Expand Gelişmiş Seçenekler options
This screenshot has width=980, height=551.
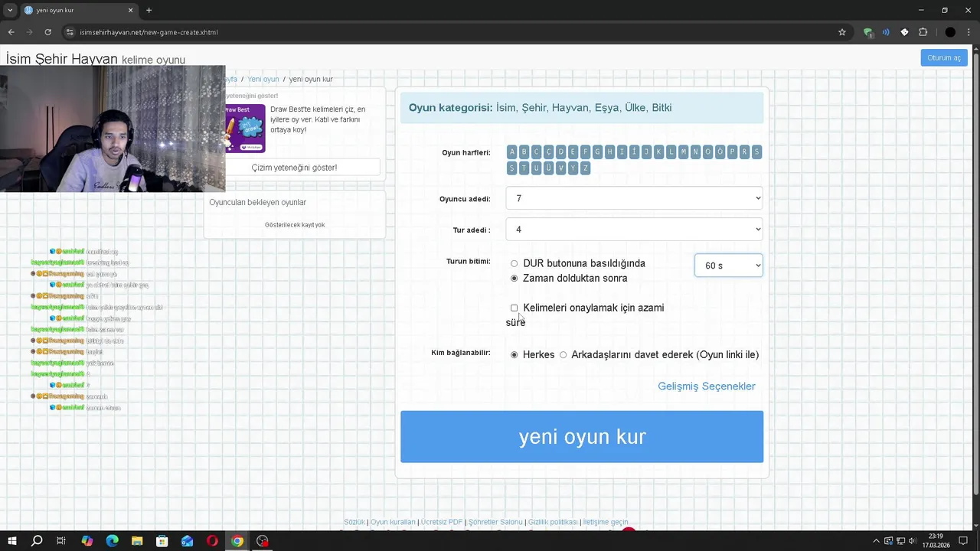point(706,386)
